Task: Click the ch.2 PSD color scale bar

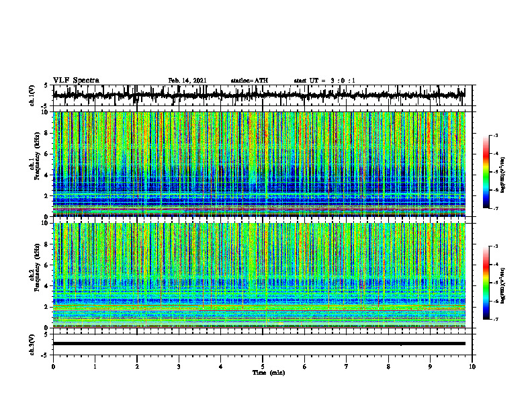Action: [x=486, y=283]
